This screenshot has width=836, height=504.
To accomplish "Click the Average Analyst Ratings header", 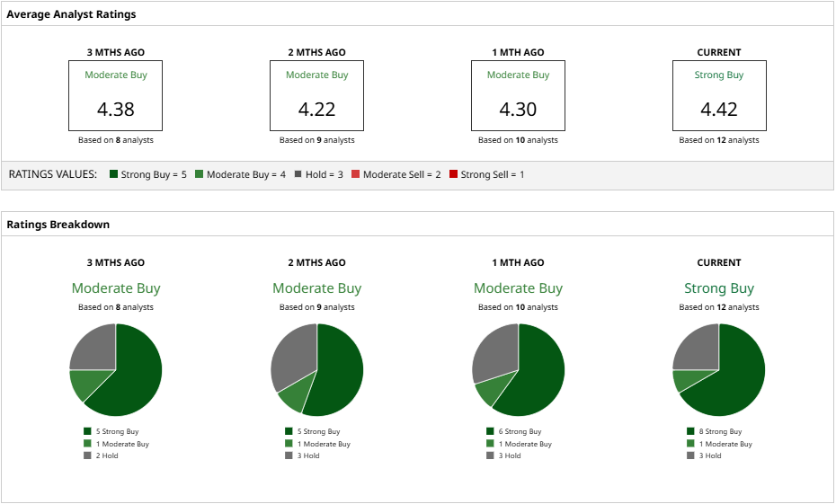I will (x=71, y=14).
